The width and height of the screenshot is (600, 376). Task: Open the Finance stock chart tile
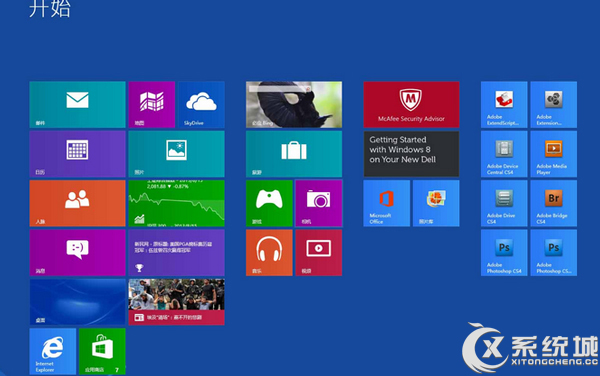tap(176, 203)
